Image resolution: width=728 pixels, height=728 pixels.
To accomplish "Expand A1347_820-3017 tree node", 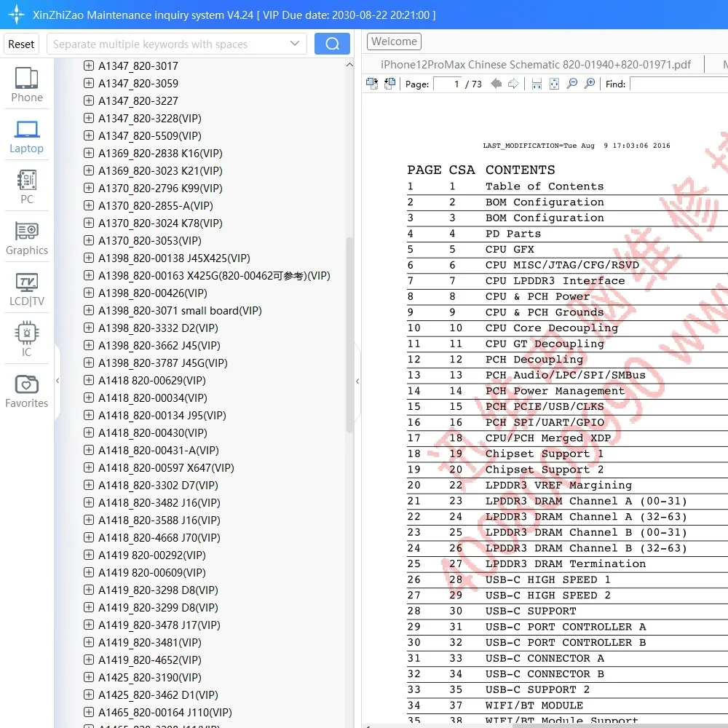I will 88,66.
